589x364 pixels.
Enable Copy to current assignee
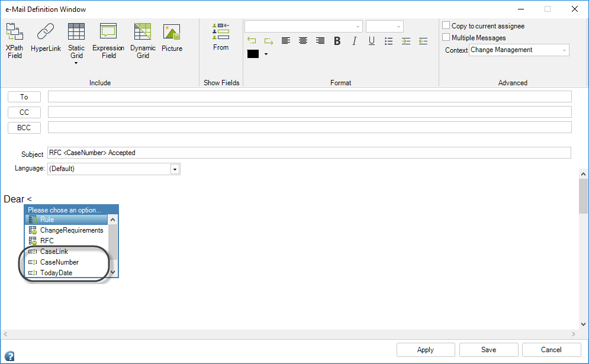coord(446,25)
